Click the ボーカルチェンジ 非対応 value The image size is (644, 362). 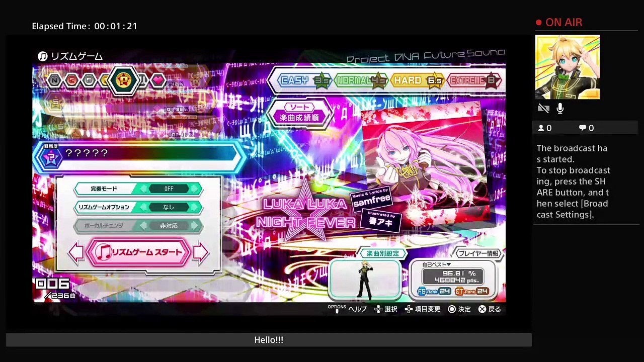[x=169, y=226]
